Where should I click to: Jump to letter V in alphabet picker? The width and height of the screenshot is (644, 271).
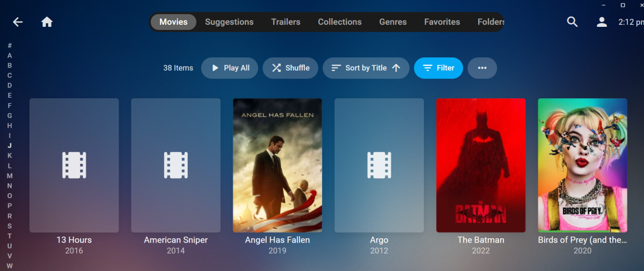(10, 256)
